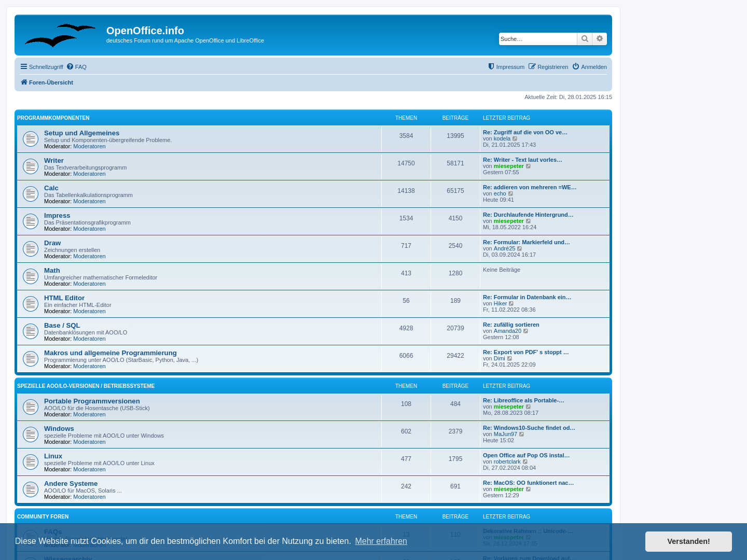The width and height of the screenshot is (747, 560).
Task: View latest post icon next to robertclark
Action: pos(525,461)
